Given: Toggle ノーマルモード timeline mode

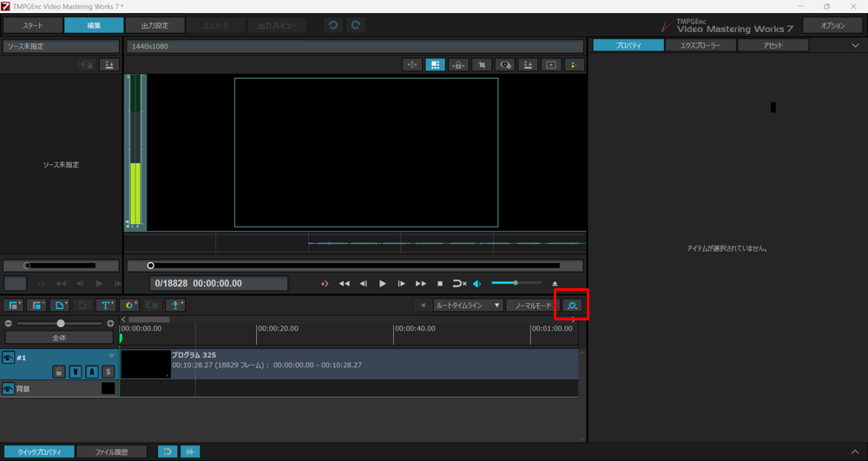Looking at the screenshot, I should coord(533,306).
